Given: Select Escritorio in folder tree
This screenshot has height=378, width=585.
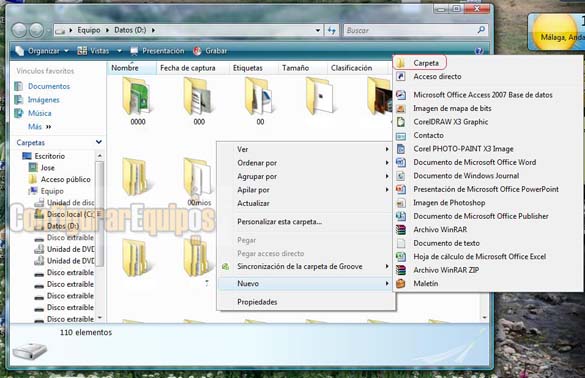Looking at the screenshot, I should coord(50,156).
